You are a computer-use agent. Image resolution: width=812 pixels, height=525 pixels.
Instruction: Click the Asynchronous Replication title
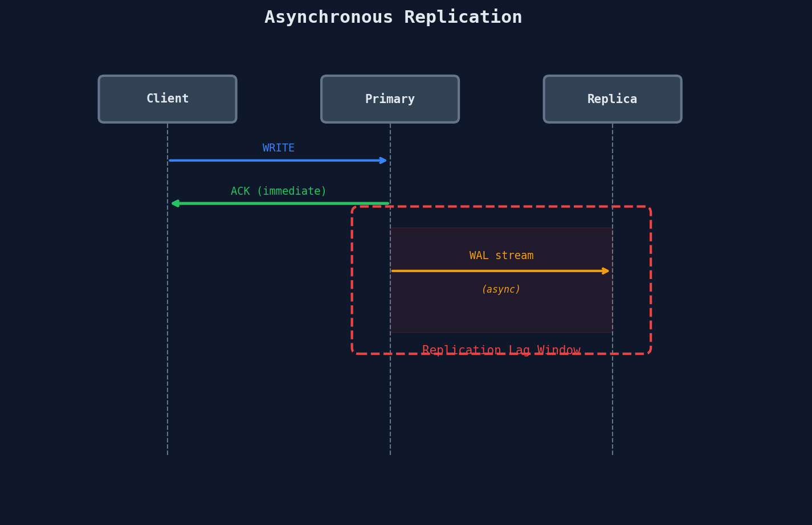click(x=393, y=17)
